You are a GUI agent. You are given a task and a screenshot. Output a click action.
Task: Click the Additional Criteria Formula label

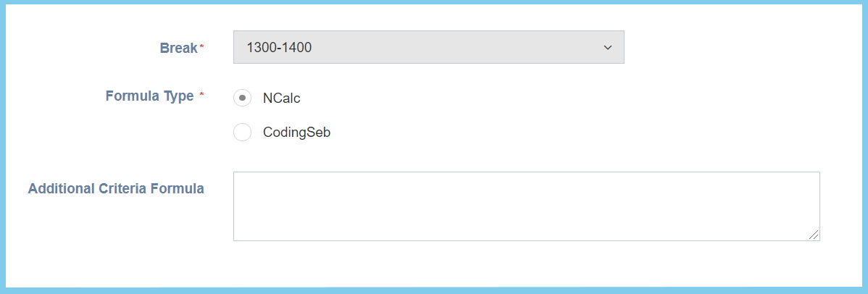[x=116, y=189]
